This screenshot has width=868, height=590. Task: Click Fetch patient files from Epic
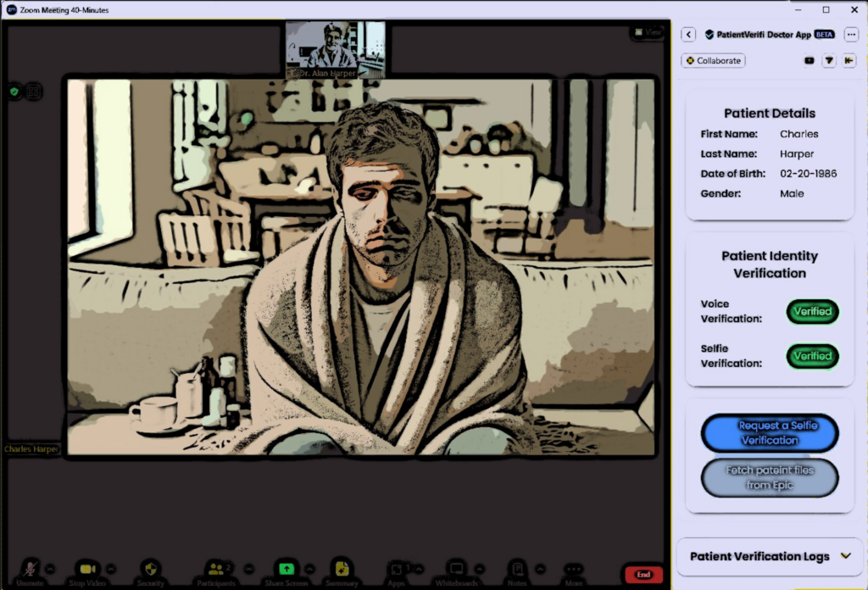pos(770,478)
